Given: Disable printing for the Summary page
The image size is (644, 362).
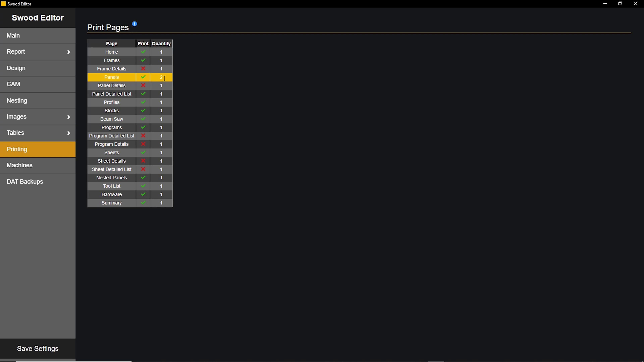Looking at the screenshot, I should pos(143,203).
